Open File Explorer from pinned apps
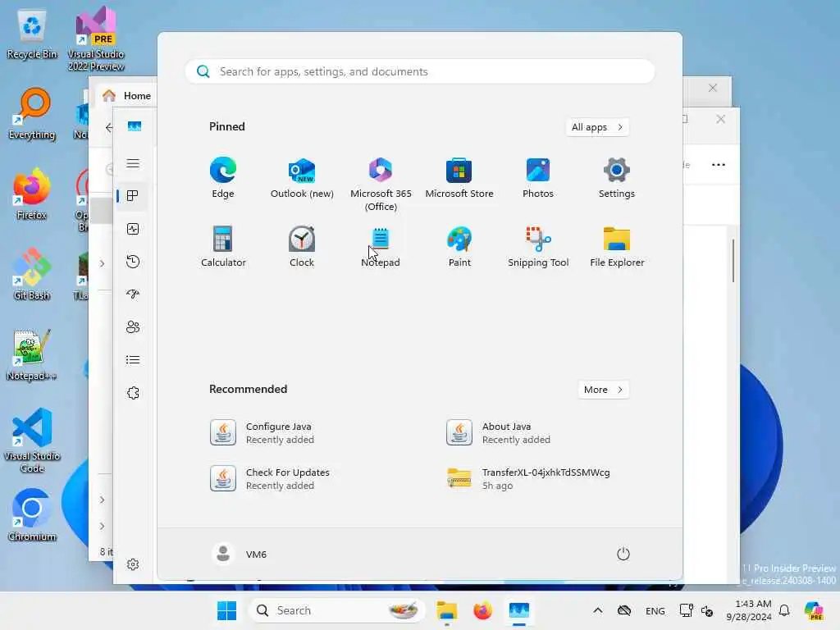This screenshot has width=840, height=630. [x=617, y=246]
